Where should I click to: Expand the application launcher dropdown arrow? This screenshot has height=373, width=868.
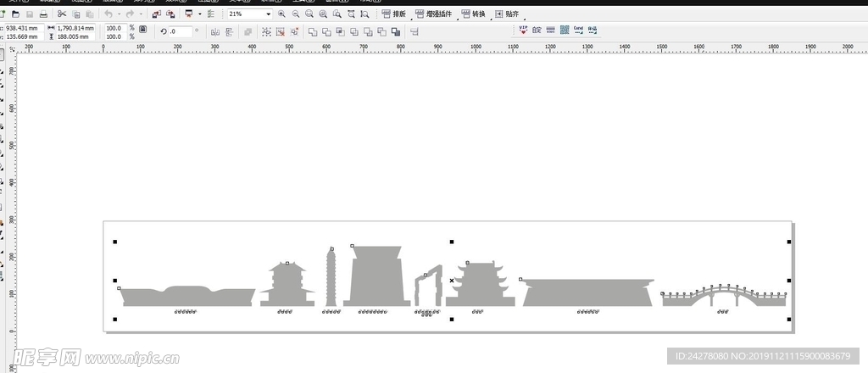(x=200, y=14)
